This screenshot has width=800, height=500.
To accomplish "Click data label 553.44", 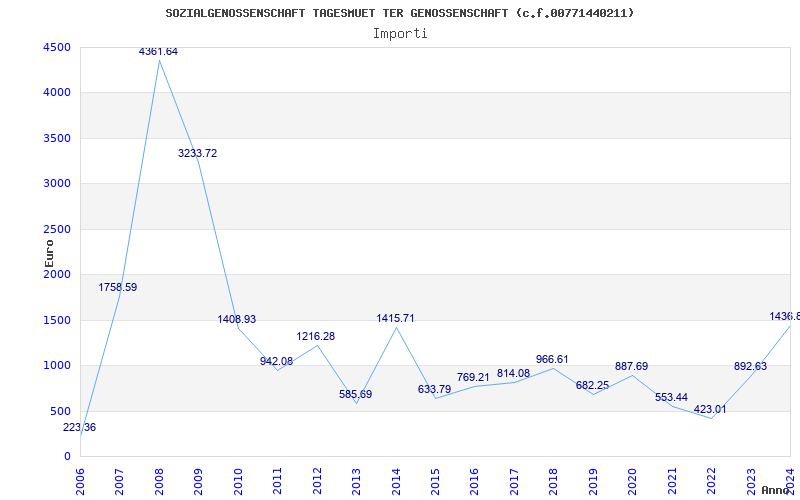I will 671,397.
